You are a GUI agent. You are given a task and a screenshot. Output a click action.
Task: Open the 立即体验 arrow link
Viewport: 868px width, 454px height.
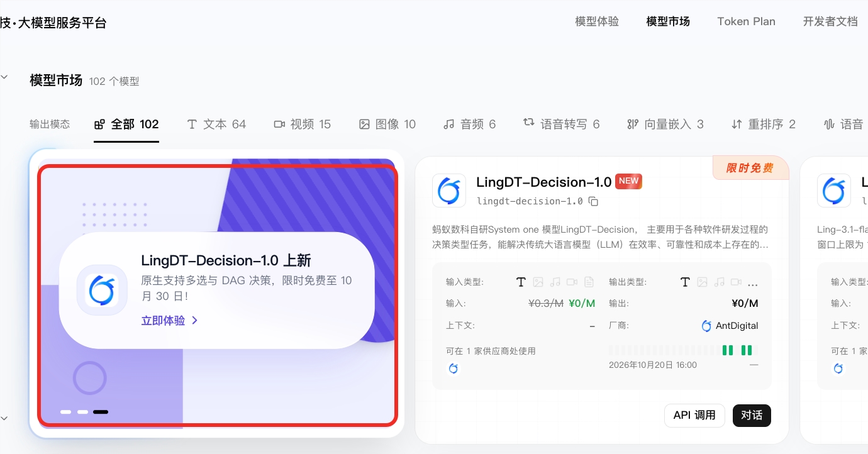(170, 321)
